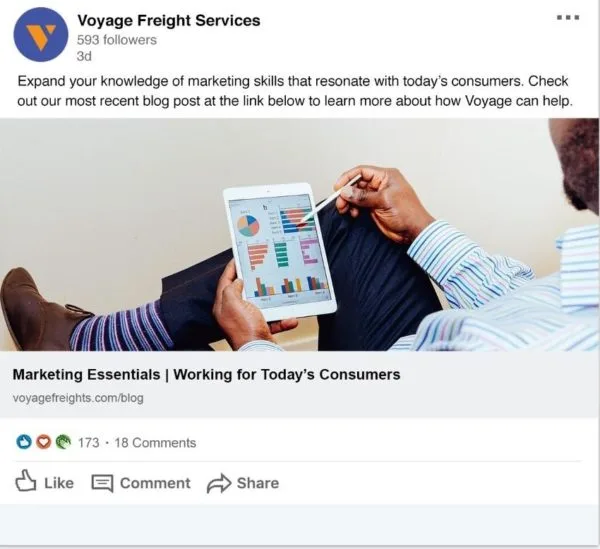This screenshot has height=549, width=600.
Task: Open the tablet charts article image
Action: tap(299, 236)
